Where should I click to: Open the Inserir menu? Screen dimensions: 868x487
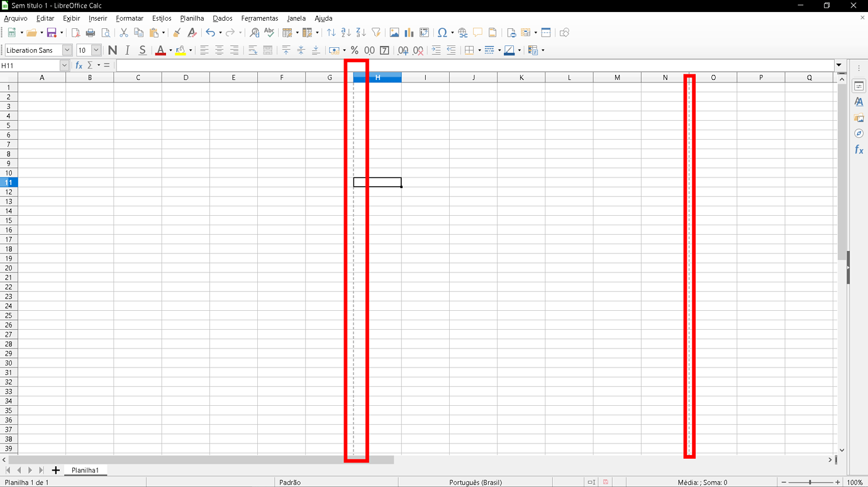tap(97, 18)
